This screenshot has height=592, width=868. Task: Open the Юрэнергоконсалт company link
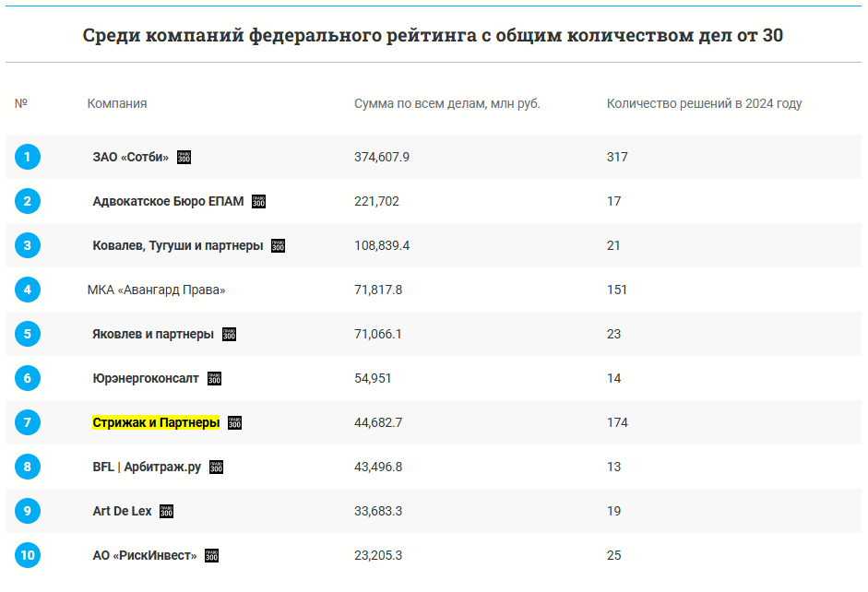click(146, 378)
